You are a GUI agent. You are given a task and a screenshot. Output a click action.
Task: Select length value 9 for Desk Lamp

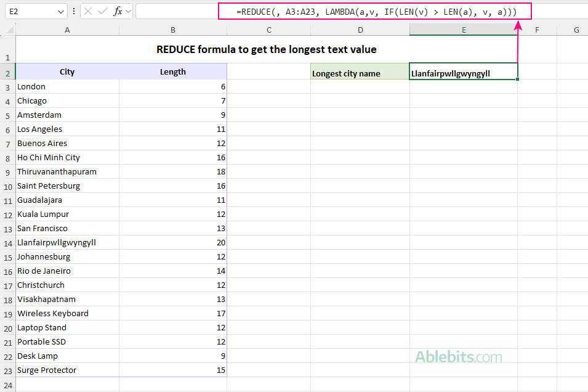[x=173, y=356]
